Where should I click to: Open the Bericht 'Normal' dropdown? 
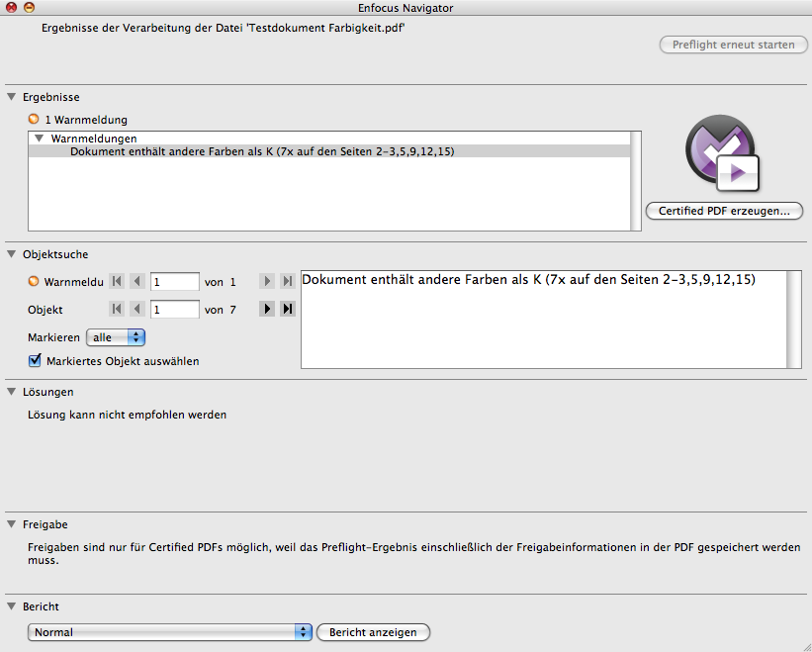(169, 632)
